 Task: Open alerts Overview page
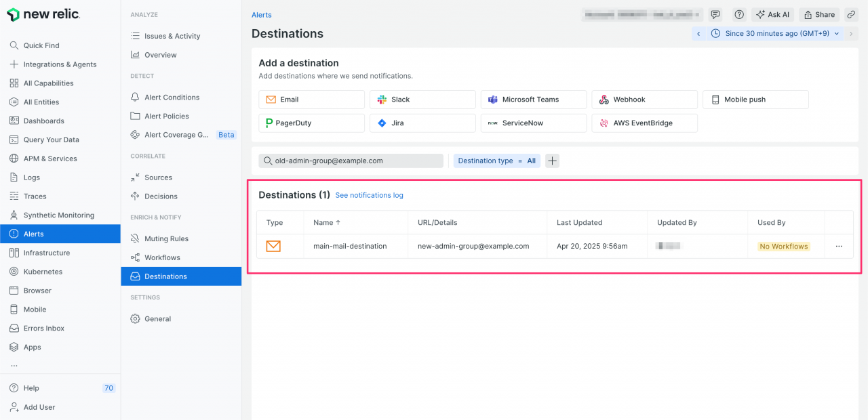point(160,55)
